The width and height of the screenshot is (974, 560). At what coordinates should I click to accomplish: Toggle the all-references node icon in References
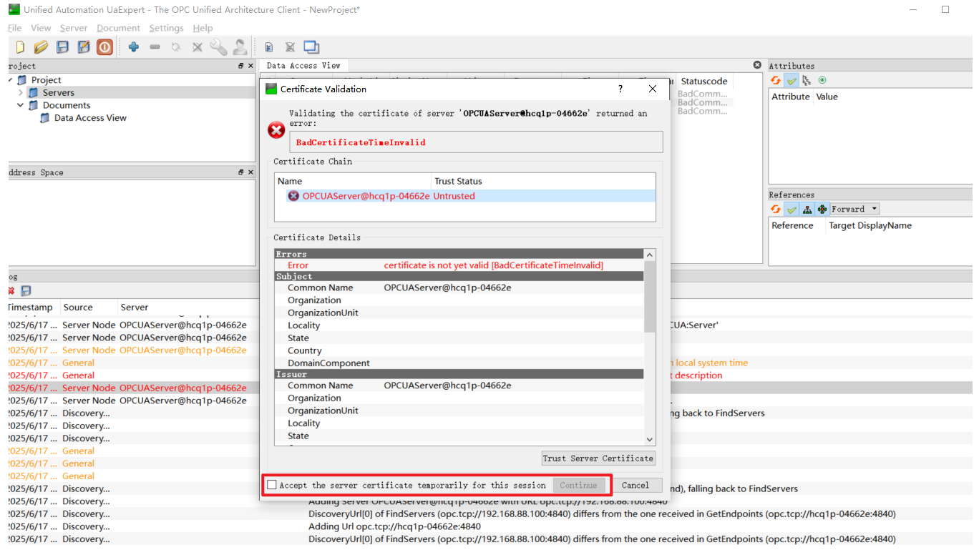pos(822,209)
